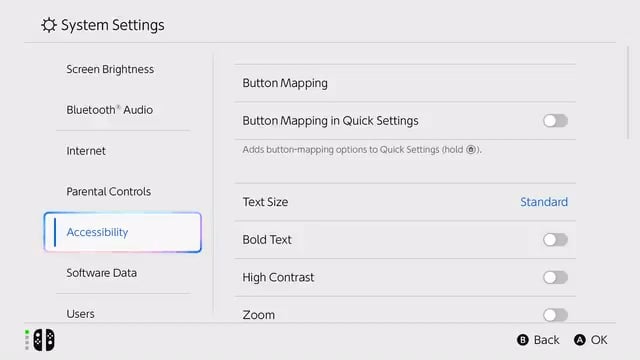
Task: Click the right-side vertical scrollbar
Action: pos(628,93)
